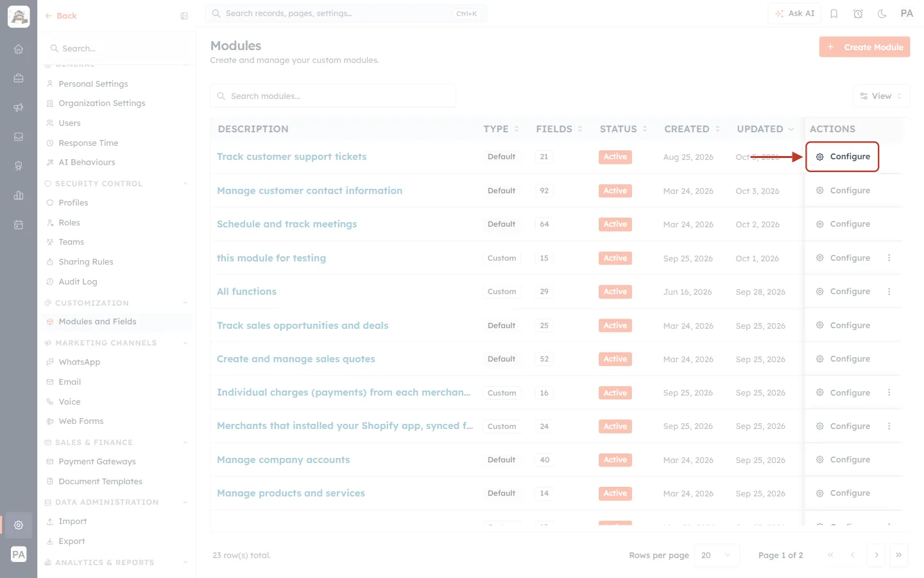The height and width of the screenshot is (578, 924).
Task: Go to Audit Log in sidebar
Action: 78,282
